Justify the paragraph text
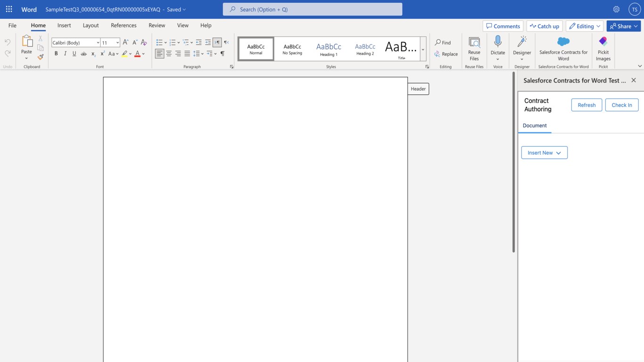 click(187, 54)
